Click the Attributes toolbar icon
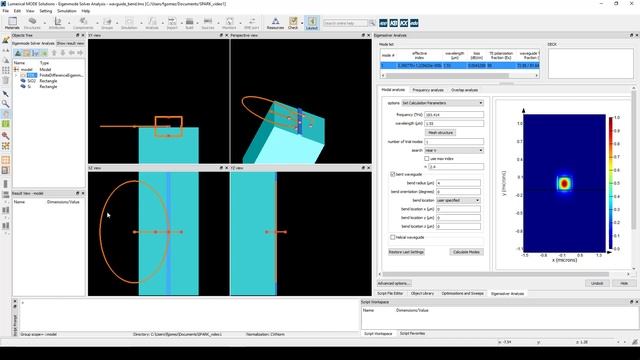The width and height of the screenshot is (640, 360). (57, 23)
